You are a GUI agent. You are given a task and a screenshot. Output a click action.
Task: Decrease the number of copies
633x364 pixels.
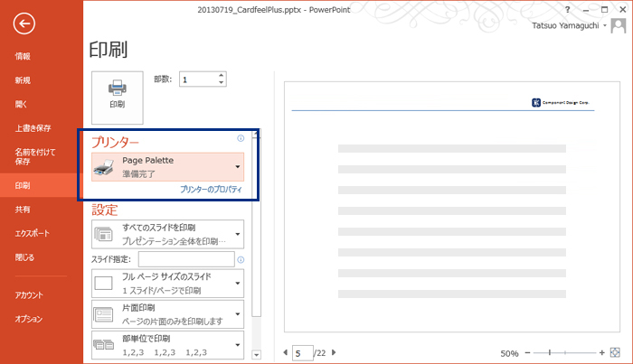221,82
